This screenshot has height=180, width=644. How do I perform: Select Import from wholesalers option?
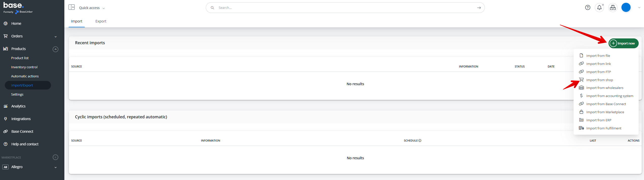[604, 88]
